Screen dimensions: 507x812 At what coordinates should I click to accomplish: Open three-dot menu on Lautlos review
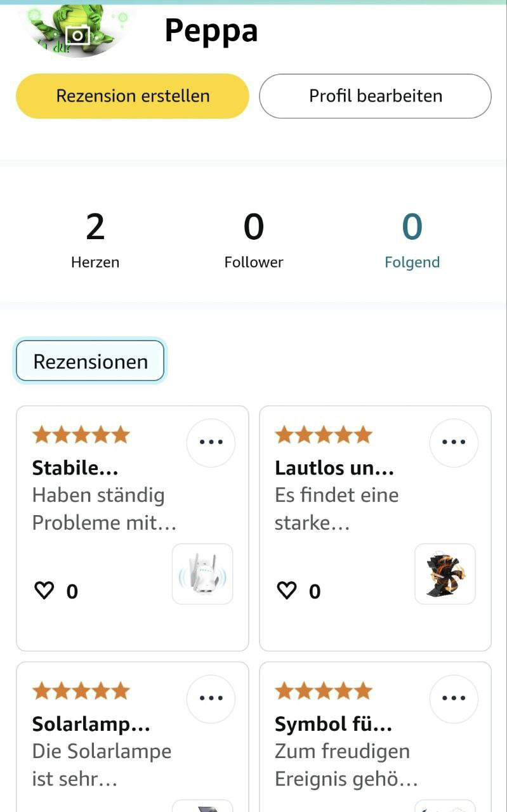pos(454,442)
